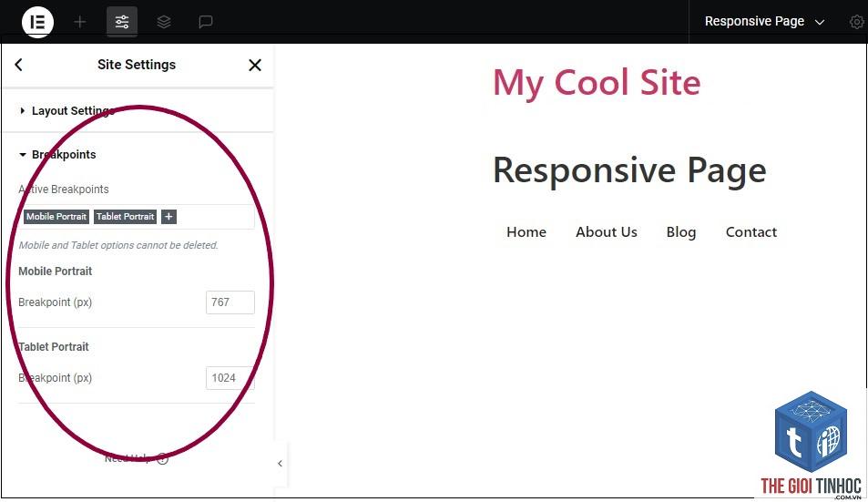Click the Need Help info icon
Screen dimensions: 868x502
tap(162, 458)
